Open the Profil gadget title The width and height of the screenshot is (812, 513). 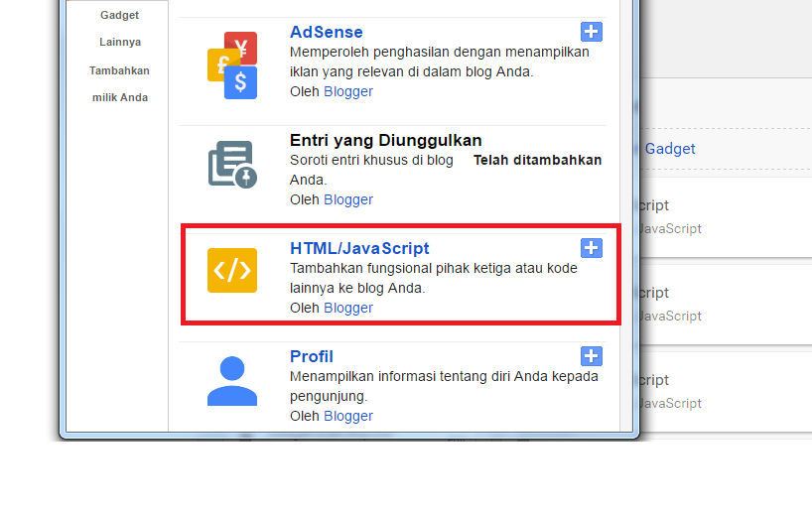coord(312,356)
